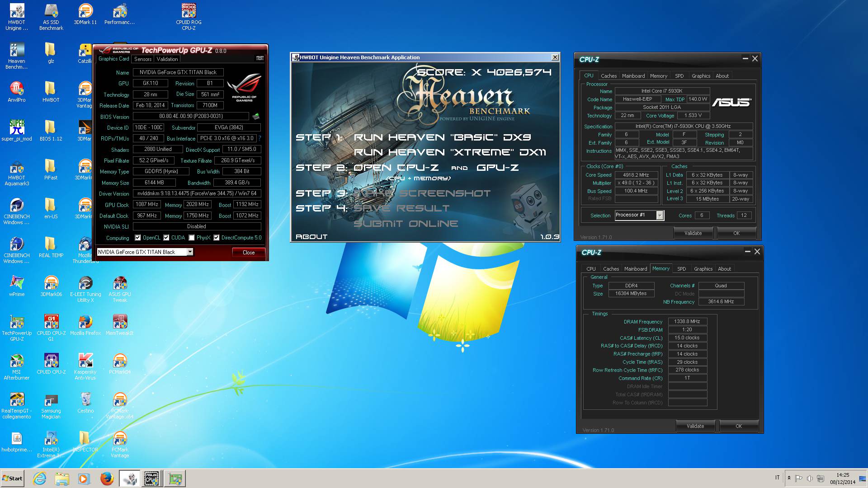Open PCMark04 desktop icon
This screenshot has width=868, height=488.
click(x=120, y=364)
